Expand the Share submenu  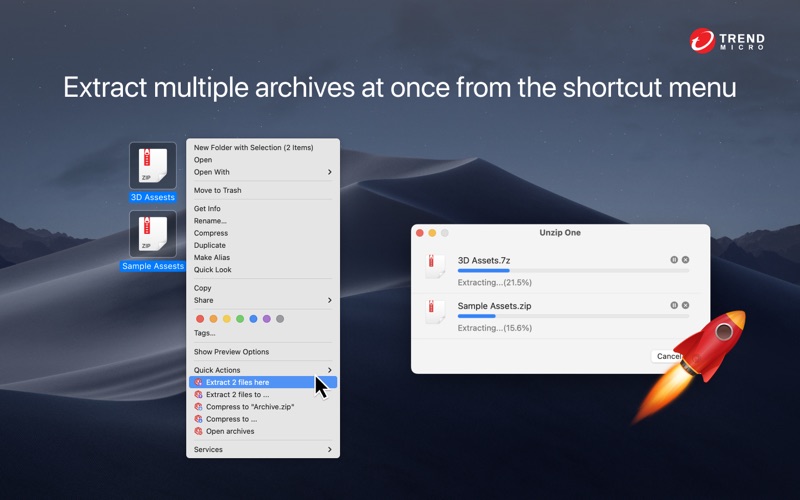[x=263, y=300]
